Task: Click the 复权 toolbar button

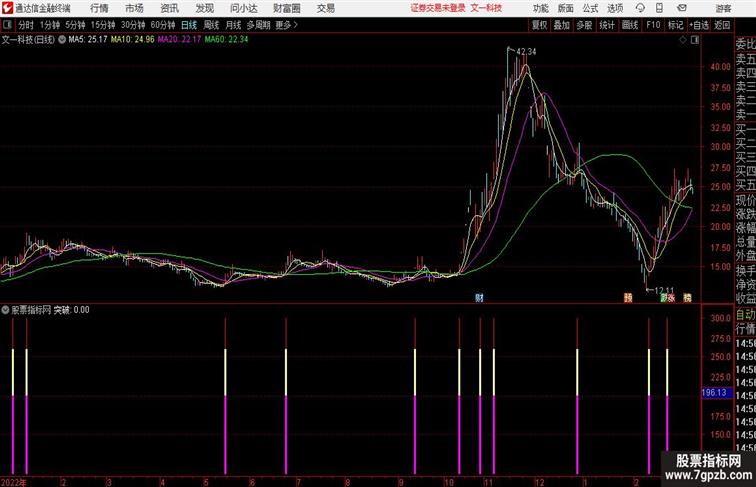Action: 539,25
